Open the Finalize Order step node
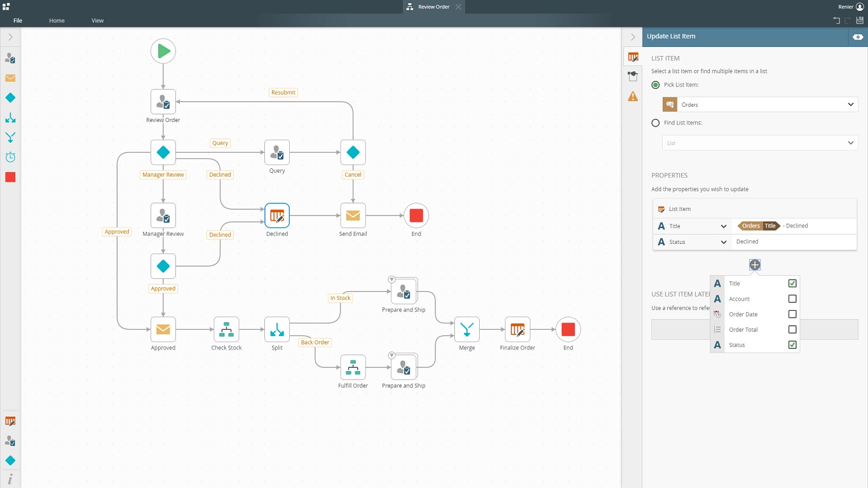This screenshot has height=488, width=868. [x=517, y=330]
